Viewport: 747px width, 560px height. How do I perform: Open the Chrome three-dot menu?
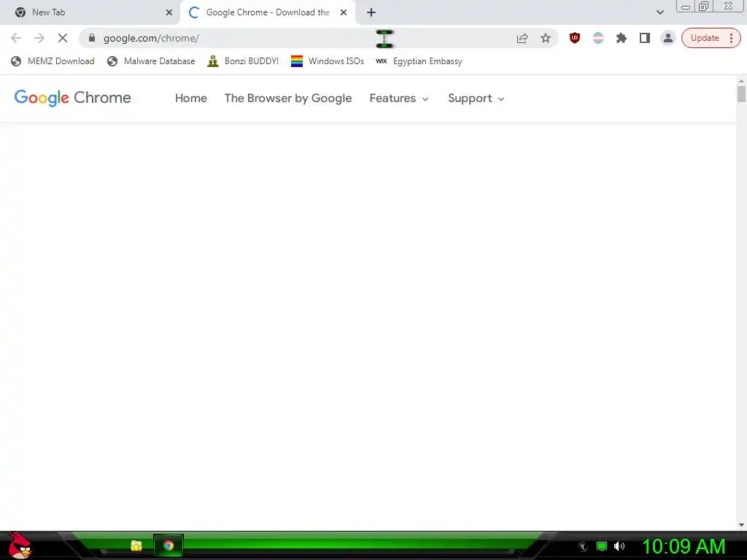[731, 38]
